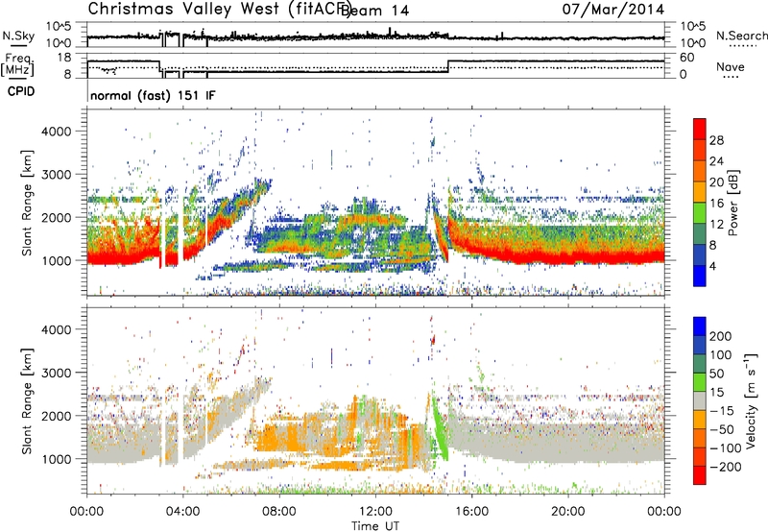768x532 pixels.
Task: Click the 'N.Search' legend label
Action: (x=741, y=36)
